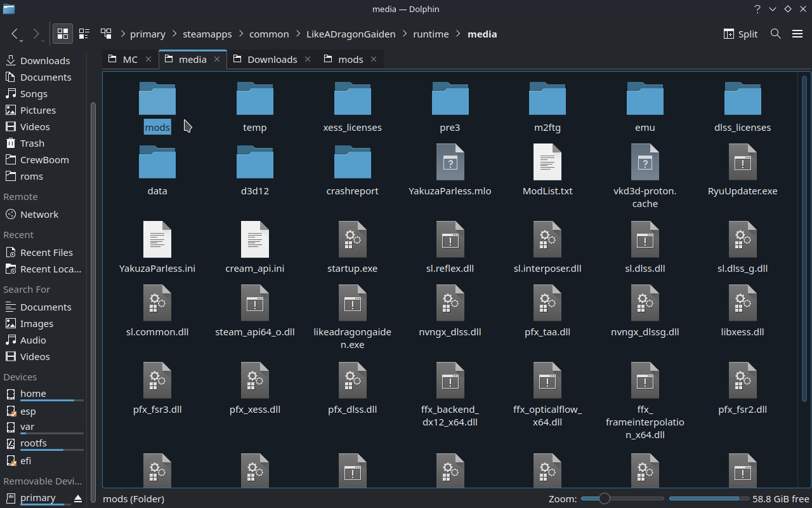Switch to the Downloads tab
The image size is (812, 508).
coord(272,59)
